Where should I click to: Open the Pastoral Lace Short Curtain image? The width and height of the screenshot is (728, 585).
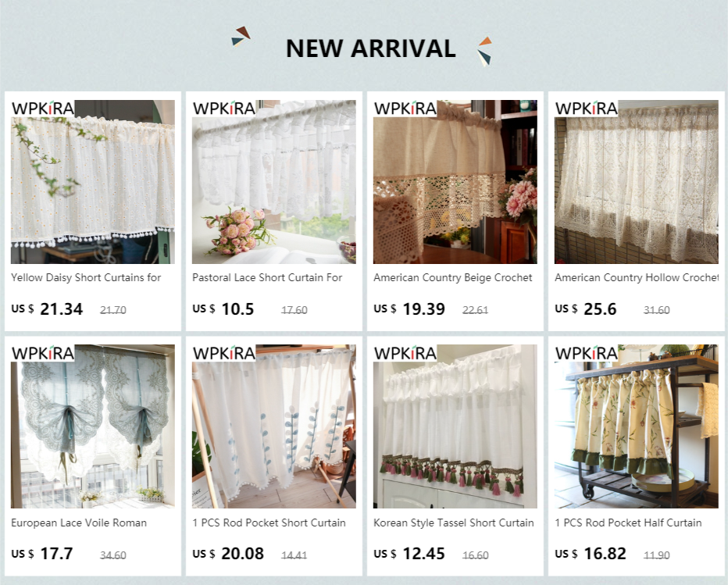[274, 181]
